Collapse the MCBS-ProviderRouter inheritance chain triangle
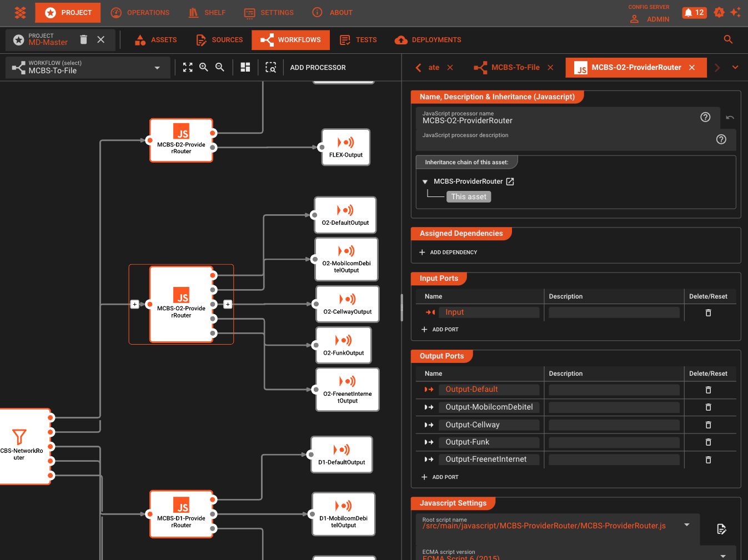 point(425,181)
